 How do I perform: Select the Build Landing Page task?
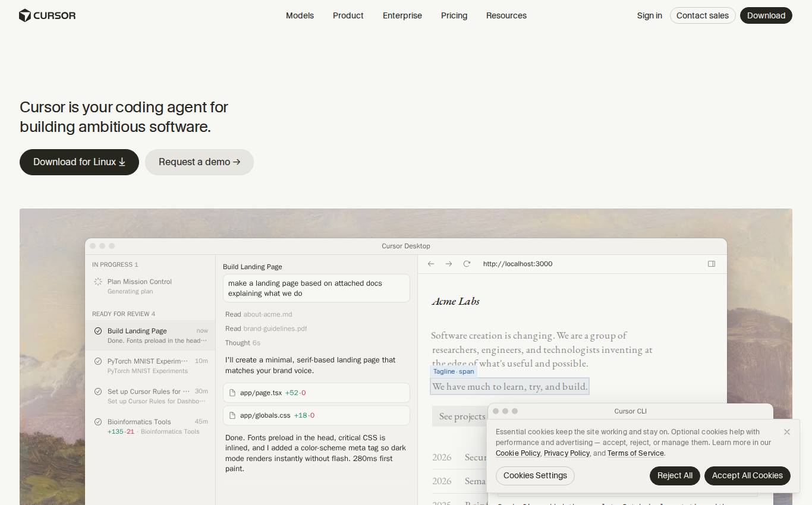tap(150, 336)
